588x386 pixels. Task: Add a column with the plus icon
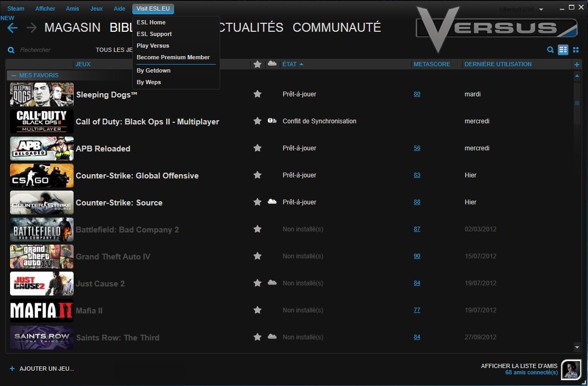(x=577, y=65)
